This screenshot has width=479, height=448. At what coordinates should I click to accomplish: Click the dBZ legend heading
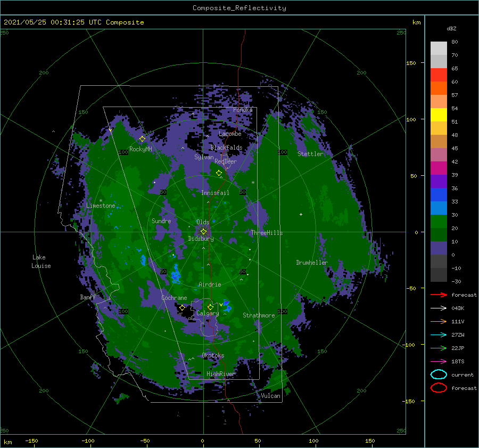point(451,28)
